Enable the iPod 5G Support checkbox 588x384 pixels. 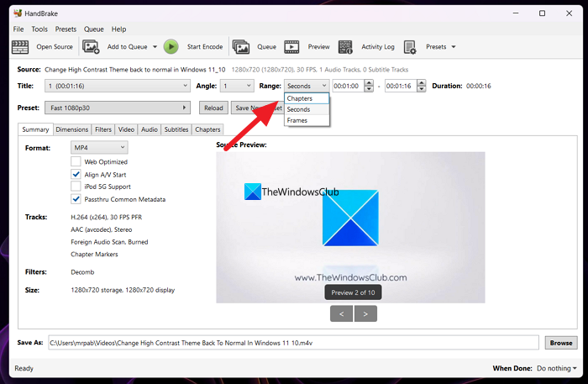coord(76,187)
